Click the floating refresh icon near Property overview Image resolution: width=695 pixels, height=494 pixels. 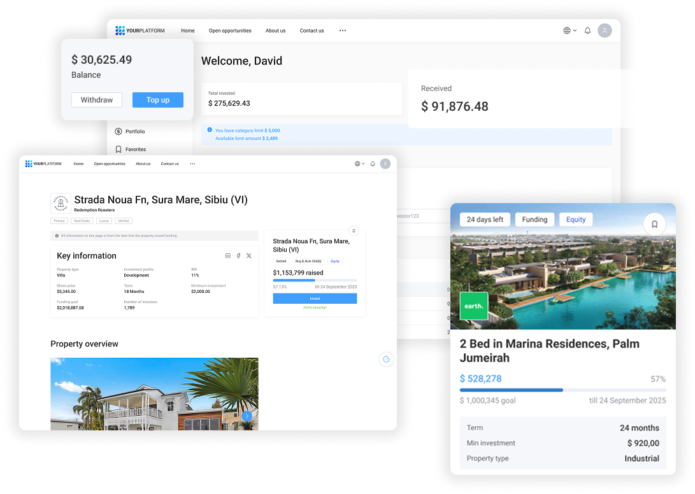coord(386,359)
